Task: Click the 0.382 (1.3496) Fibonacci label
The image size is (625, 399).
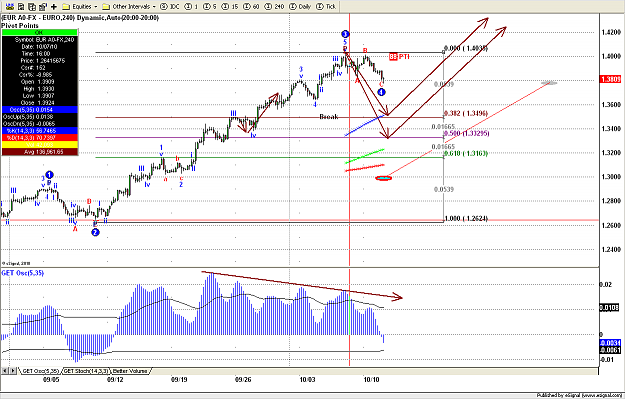Action: 466,113
